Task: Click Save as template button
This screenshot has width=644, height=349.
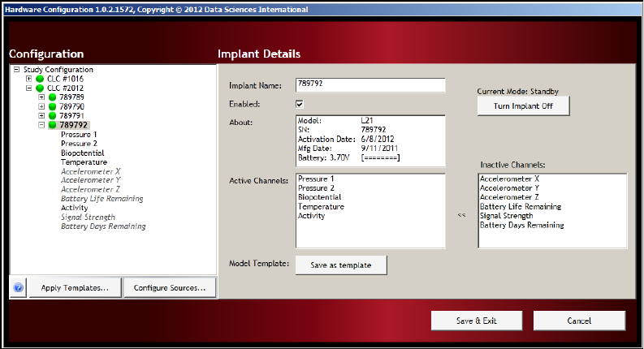Action: [341, 265]
